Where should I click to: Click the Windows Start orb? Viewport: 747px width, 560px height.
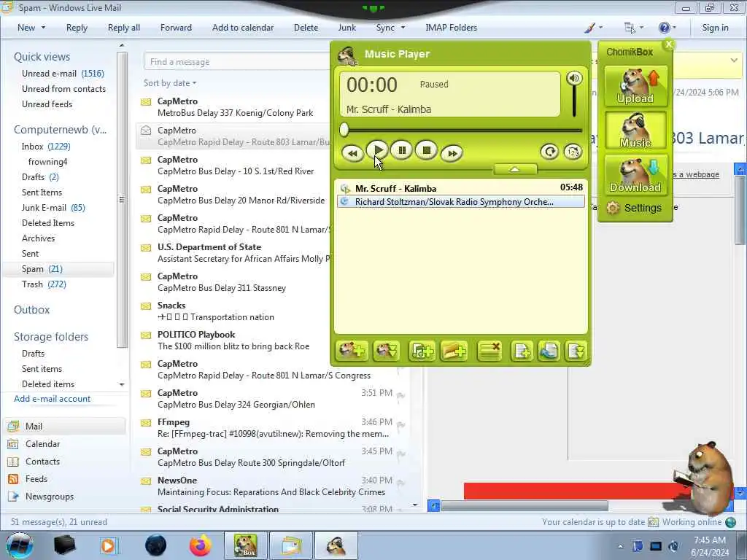(x=20, y=545)
